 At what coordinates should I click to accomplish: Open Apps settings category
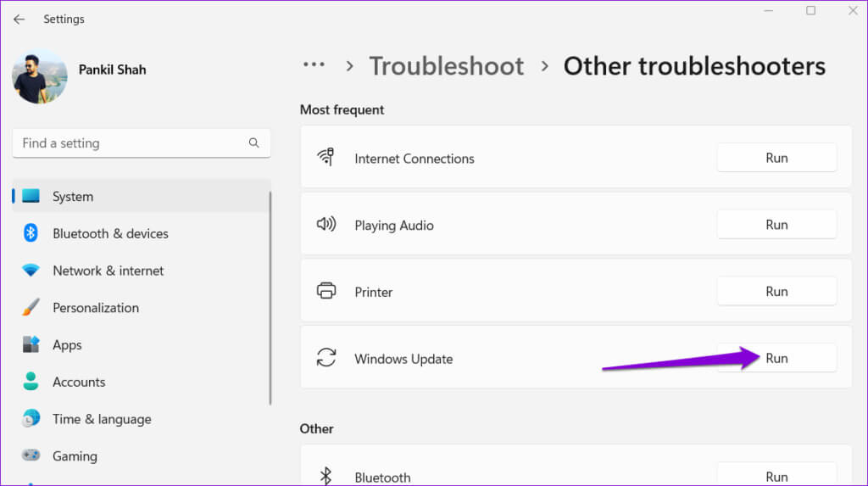[x=142, y=344]
